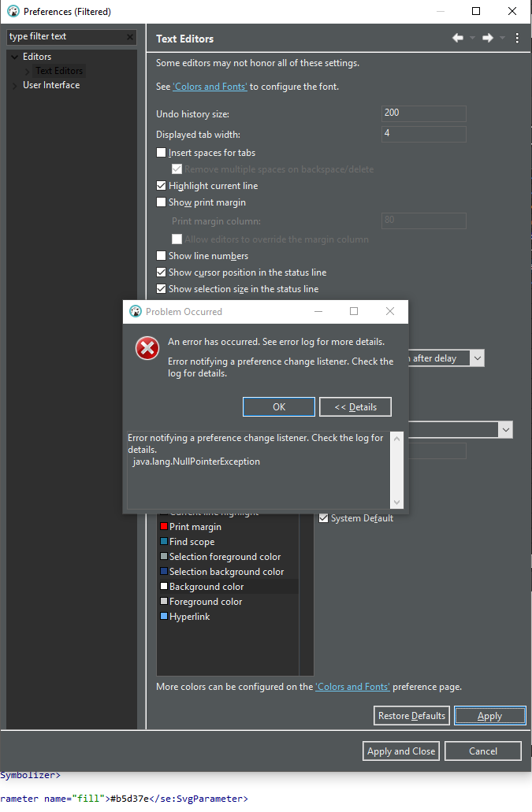Collapse error details with the Details button
532x812 pixels.
point(355,407)
